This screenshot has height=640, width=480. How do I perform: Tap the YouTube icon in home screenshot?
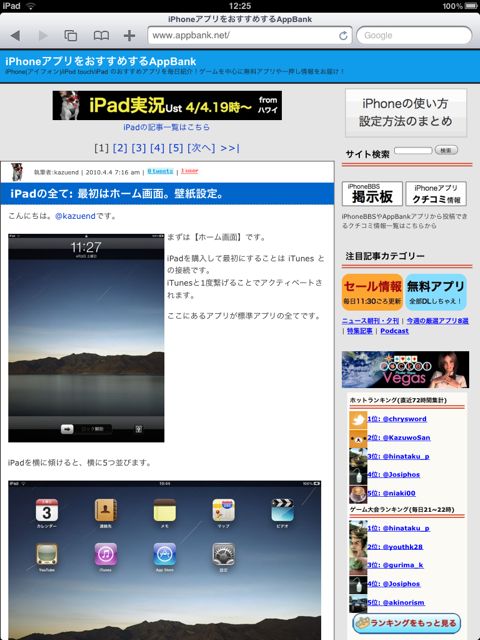[x=47, y=554]
